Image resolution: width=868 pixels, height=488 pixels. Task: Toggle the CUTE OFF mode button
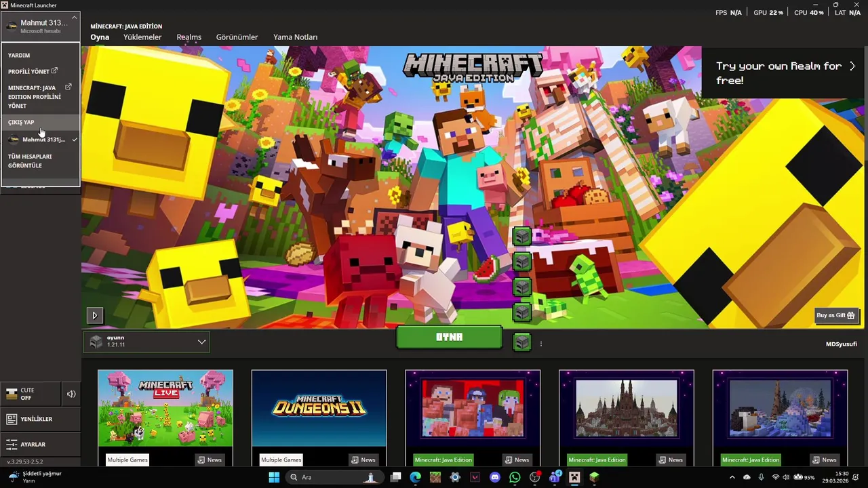30,394
